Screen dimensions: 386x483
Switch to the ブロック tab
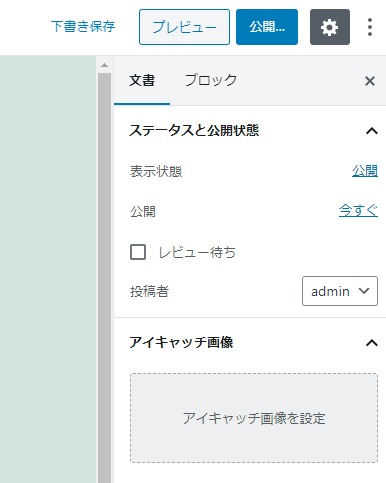coord(211,81)
